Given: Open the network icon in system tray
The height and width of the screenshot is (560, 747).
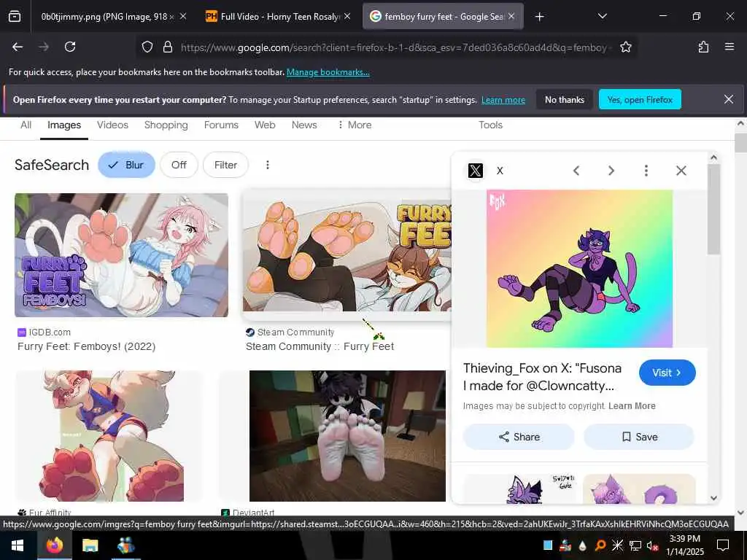Looking at the screenshot, I should coord(635,545).
